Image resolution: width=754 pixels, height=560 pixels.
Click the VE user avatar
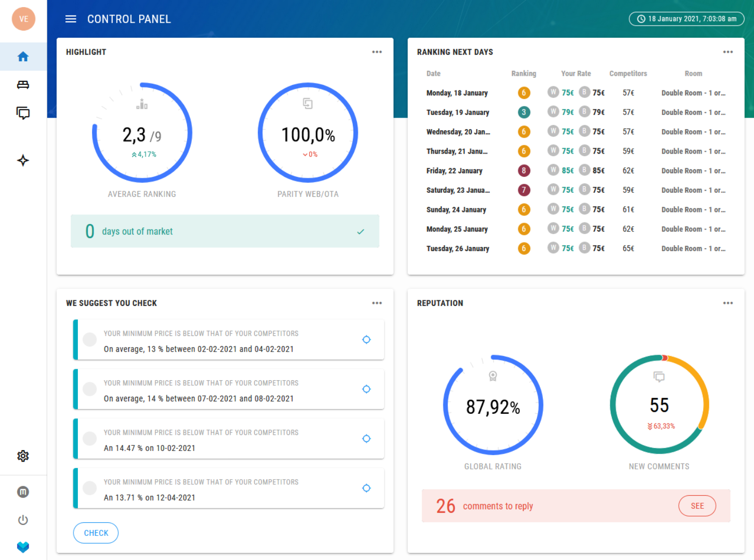[x=24, y=19]
